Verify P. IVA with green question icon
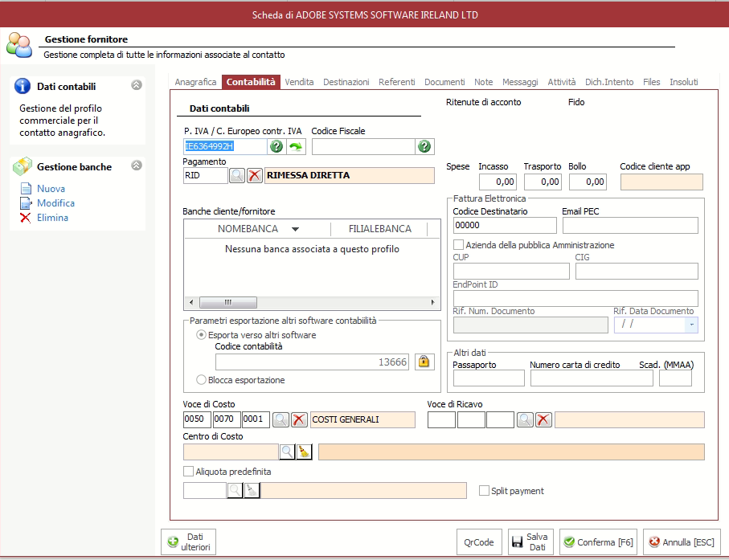The image size is (729, 560). (276, 147)
